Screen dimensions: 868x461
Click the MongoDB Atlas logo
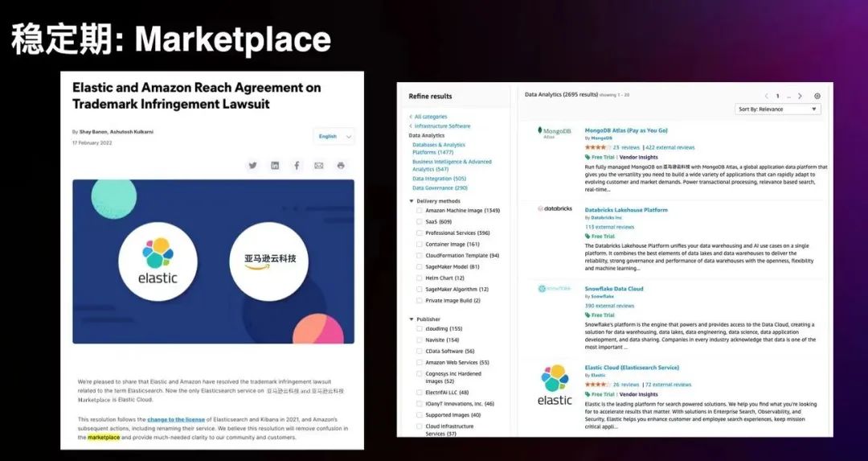[555, 133]
